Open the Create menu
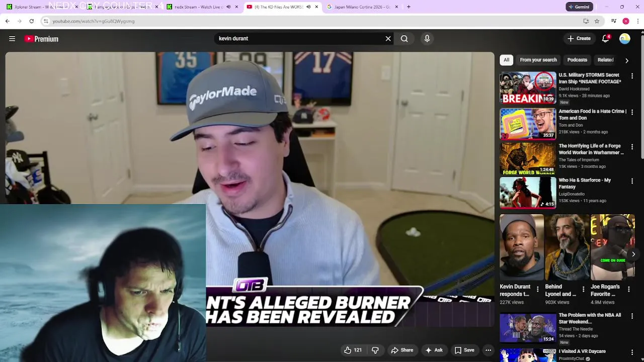The image size is (644, 362). (x=579, y=39)
